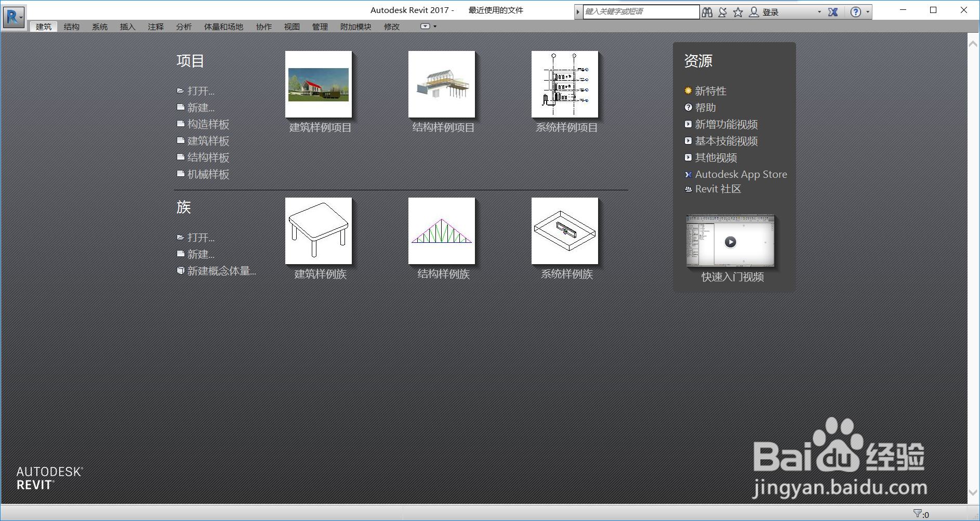Image resolution: width=980 pixels, height=521 pixels.
Task: Click the Help question mark icon
Action: [x=856, y=12]
